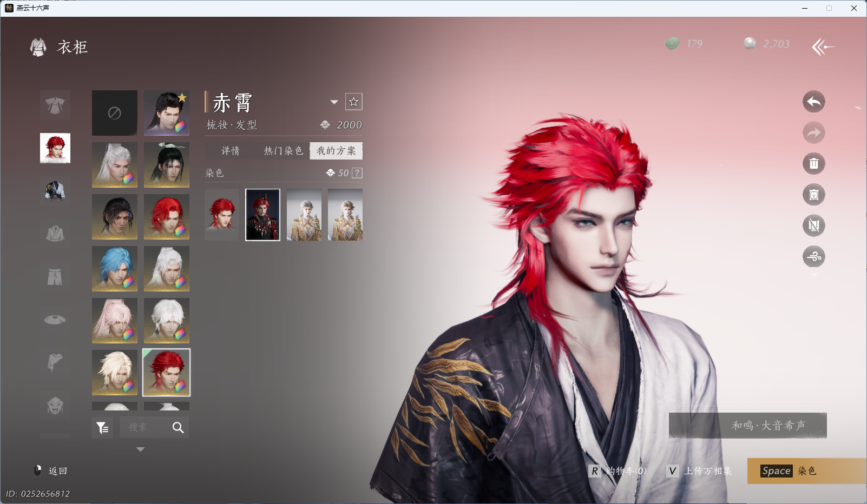
Task: Expand the dropdown arrow beside 赤霄
Action: 334,102
